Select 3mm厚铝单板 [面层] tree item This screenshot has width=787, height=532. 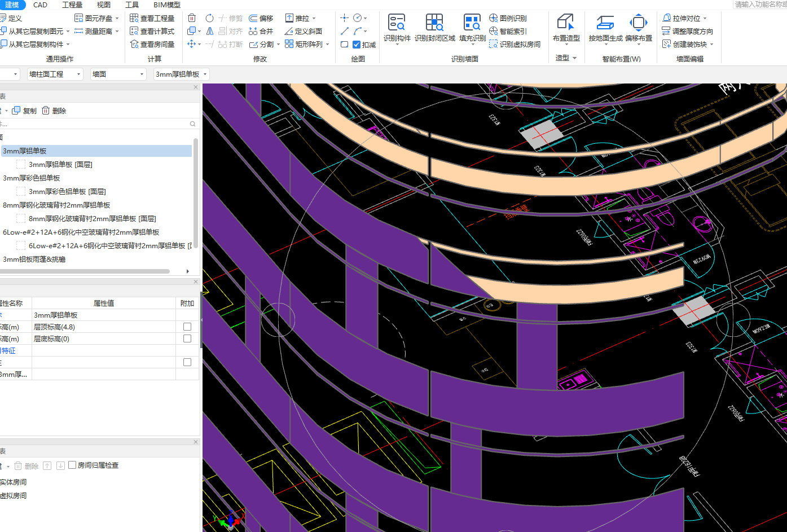point(60,164)
